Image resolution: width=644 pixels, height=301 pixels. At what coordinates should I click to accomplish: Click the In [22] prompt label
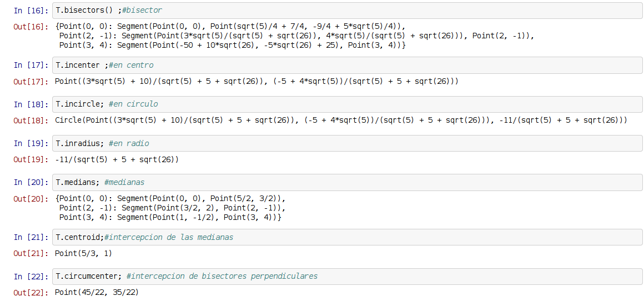[31, 277]
